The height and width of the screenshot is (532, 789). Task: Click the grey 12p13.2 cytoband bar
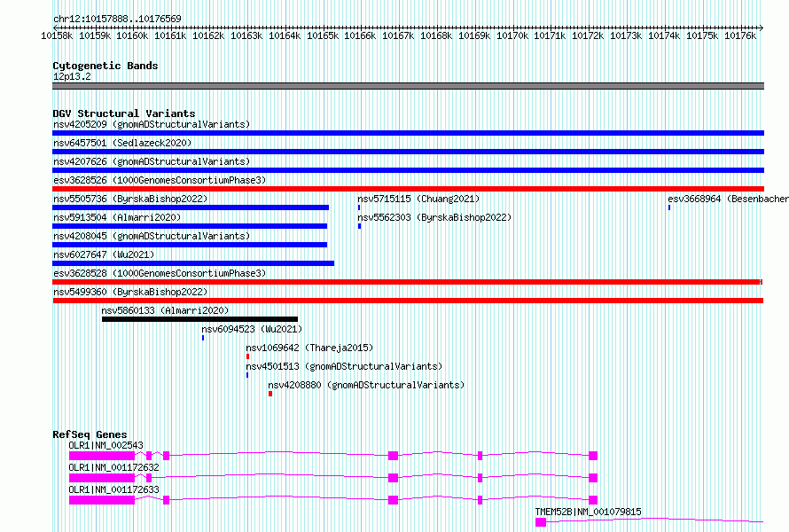click(408, 86)
